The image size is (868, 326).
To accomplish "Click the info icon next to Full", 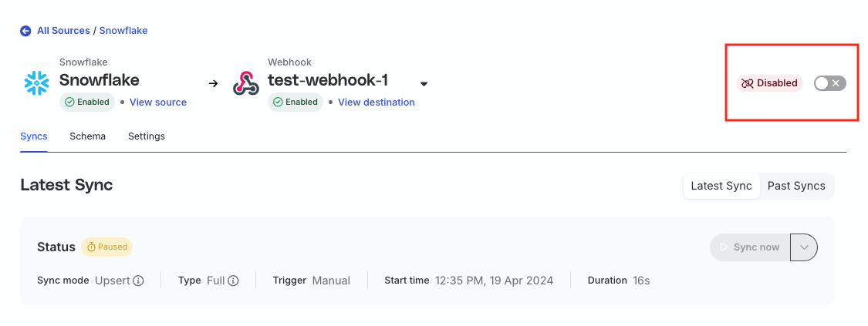I will tap(233, 281).
